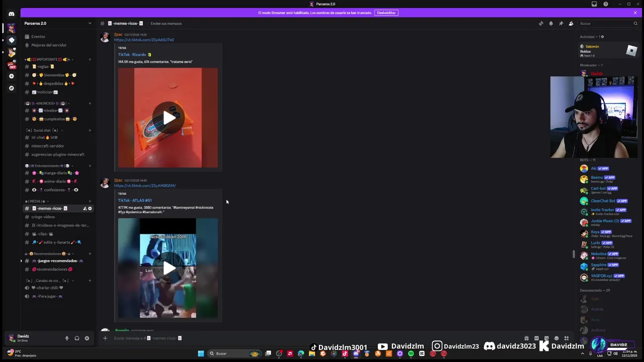Play the Oreo TikTok video

click(168, 118)
